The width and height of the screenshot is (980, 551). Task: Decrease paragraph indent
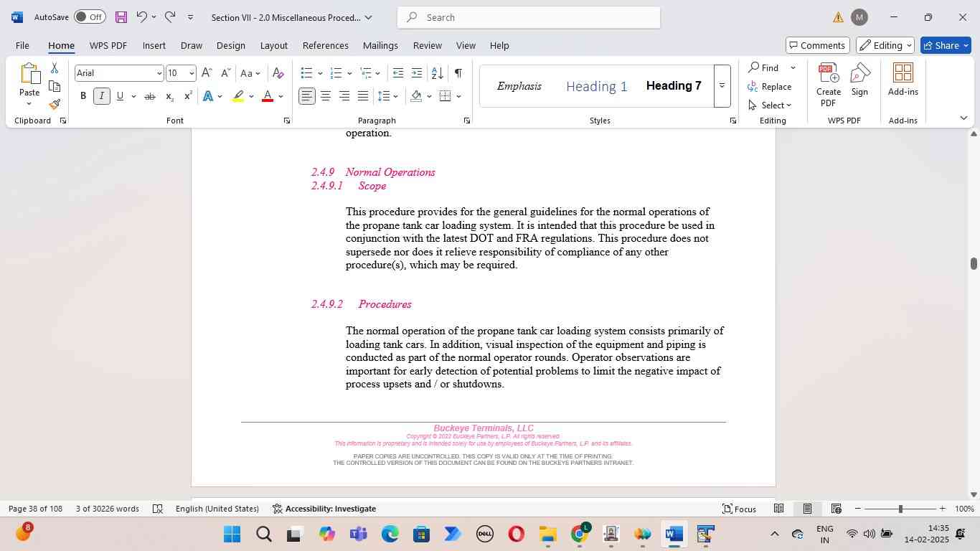pyautogui.click(x=398, y=73)
